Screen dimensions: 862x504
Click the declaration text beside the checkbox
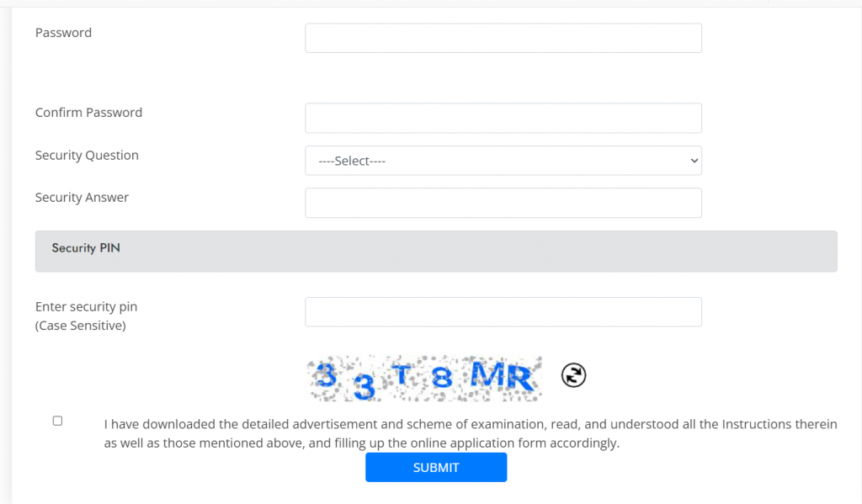pos(471,433)
